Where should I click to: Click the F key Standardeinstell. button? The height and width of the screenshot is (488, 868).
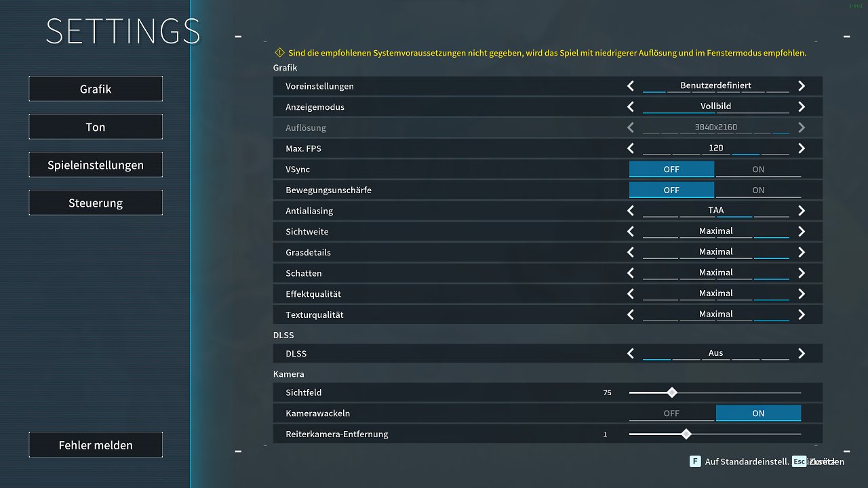pyautogui.click(x=739, y=462)
